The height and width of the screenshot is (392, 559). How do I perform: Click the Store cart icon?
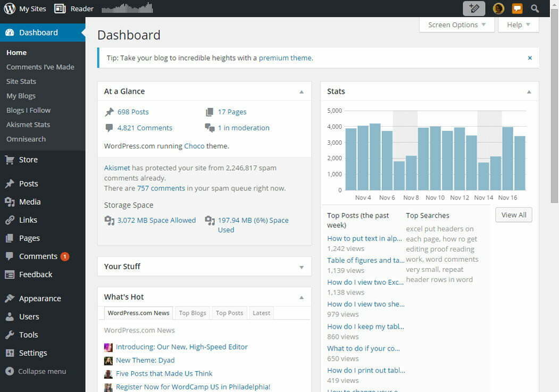(x=10, y=160)
